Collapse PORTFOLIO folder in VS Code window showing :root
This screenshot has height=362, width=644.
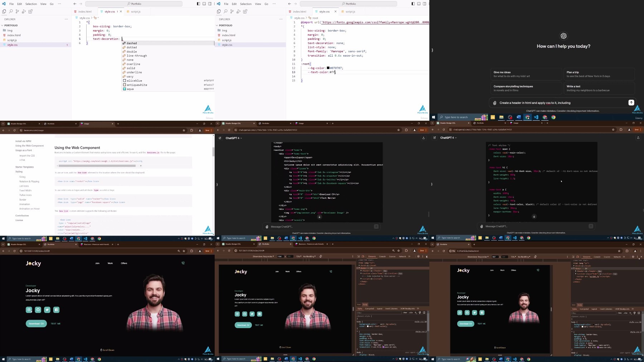point(225,25)
